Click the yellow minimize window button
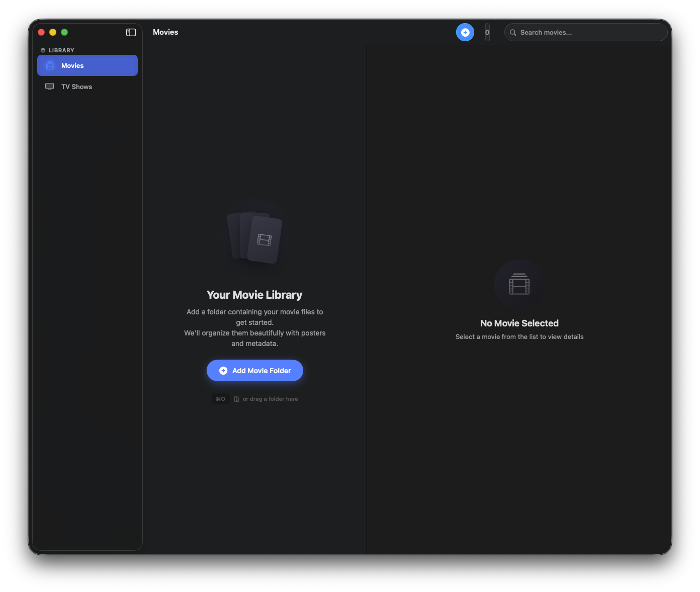The height and width of the screenshot is (592, 700). (53, 32)
